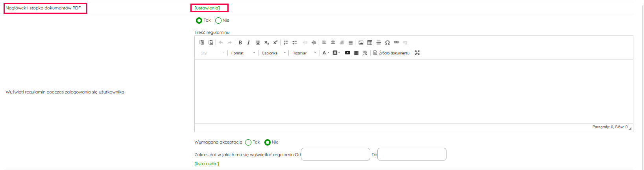Open the [lista osób] link

pos(207,164)
